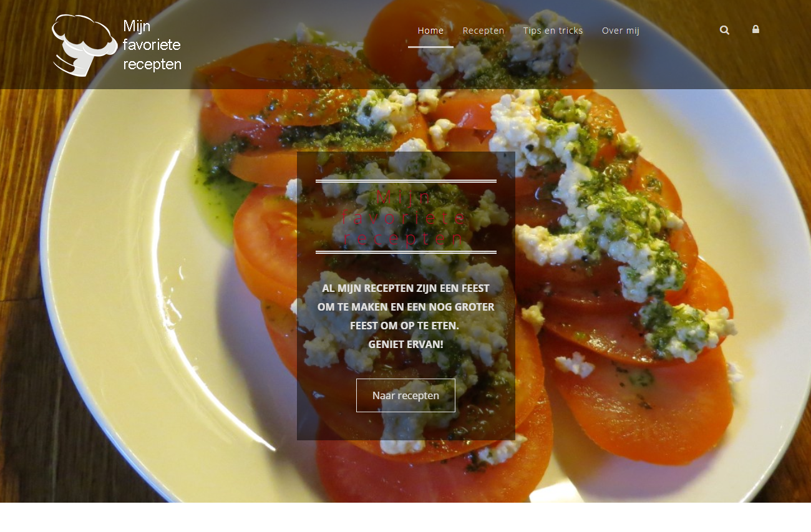Click the 'Geniet ervan!' text line

pos(405,344)
